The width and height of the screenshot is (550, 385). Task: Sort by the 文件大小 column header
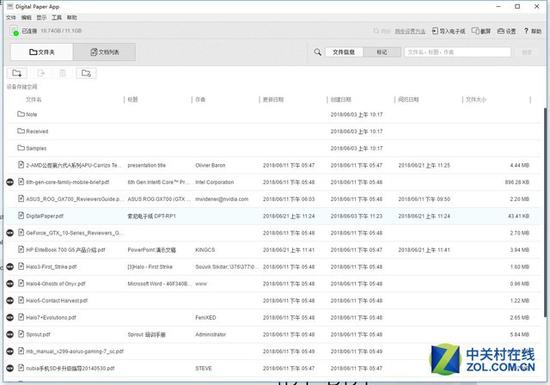coord(476,100)
